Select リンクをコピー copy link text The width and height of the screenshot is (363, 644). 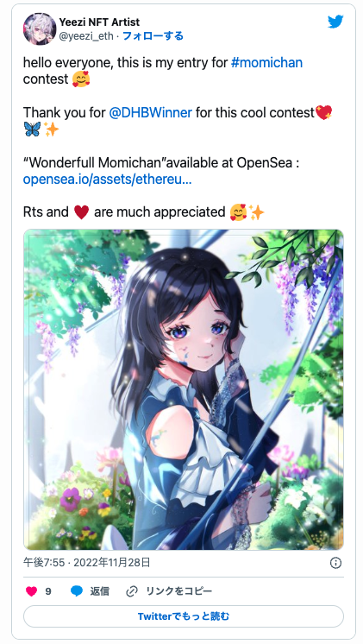(179, 591)
